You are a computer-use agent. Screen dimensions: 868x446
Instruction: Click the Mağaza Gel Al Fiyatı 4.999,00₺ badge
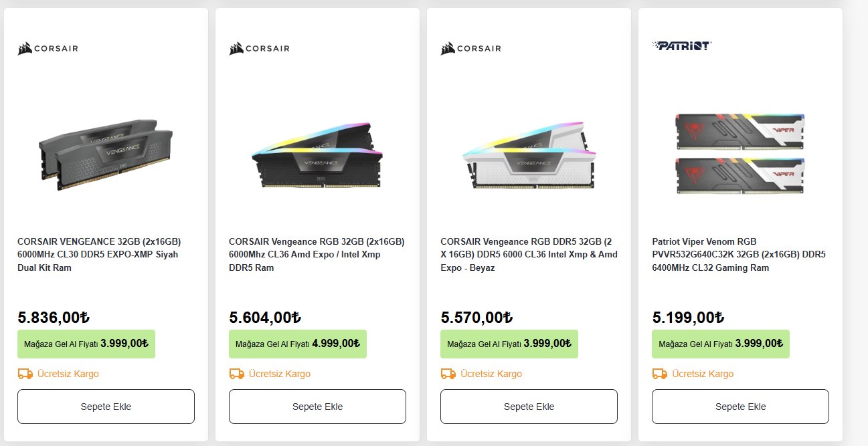point(298,344)
